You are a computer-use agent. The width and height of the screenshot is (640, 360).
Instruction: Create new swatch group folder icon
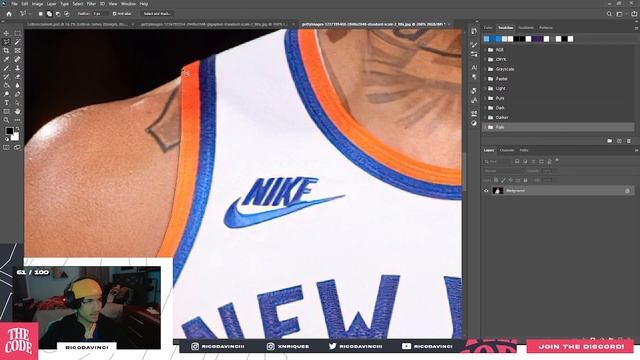coord(609,141)
